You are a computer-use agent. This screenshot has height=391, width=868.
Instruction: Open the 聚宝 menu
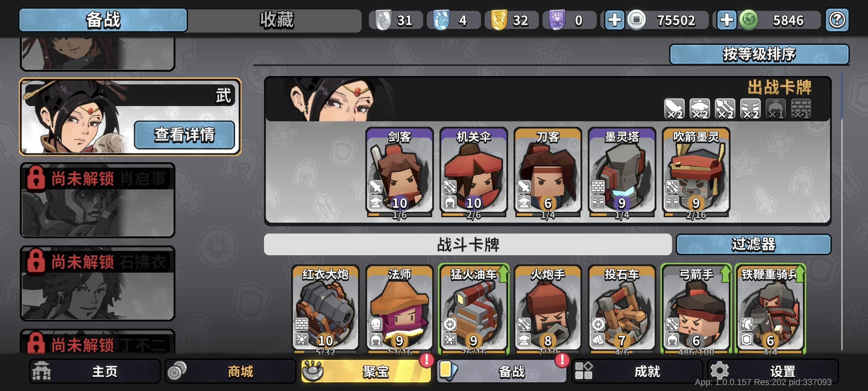pos(366,371)
